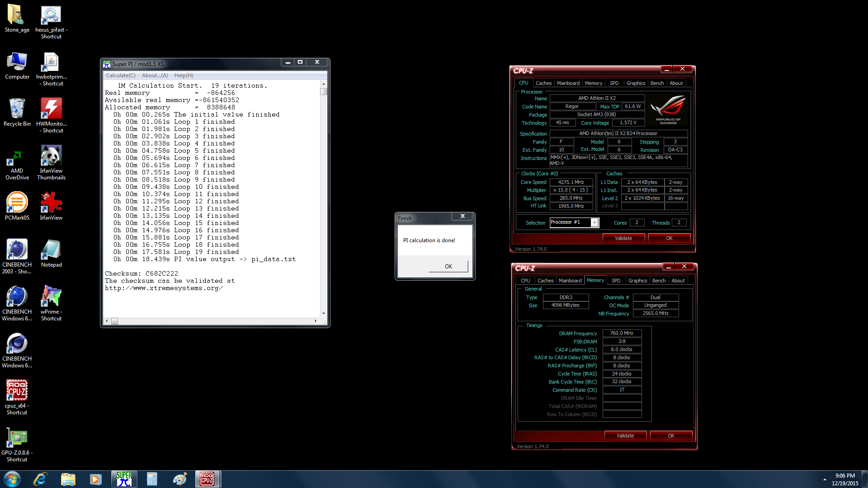Open the About tab in top CPU-Z window
The height and width of the screenshot is (488, 868).
coord(676,83)
